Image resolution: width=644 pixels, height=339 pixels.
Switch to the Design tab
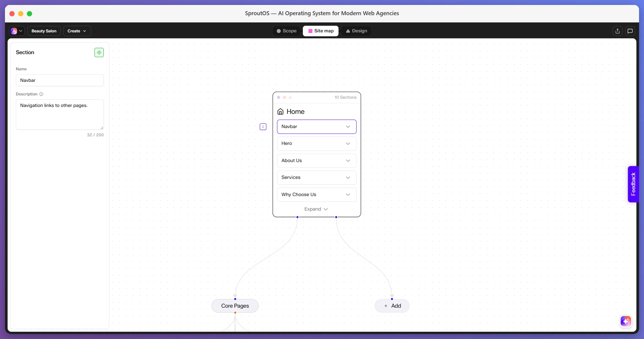tap(356, 31)
